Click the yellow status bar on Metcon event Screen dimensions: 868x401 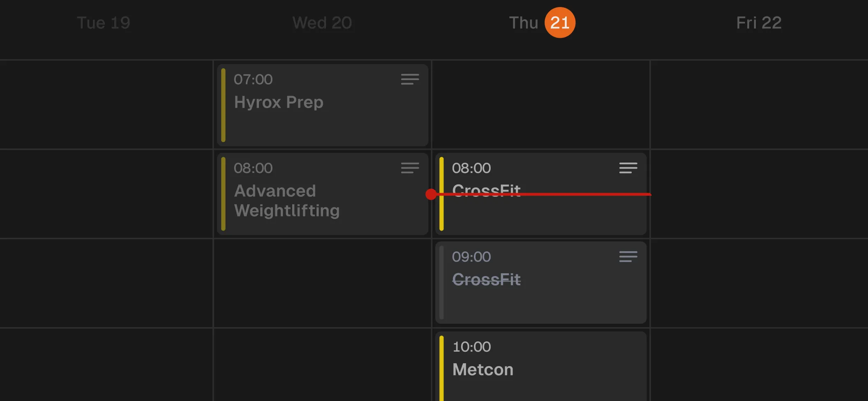click(442, 368)
